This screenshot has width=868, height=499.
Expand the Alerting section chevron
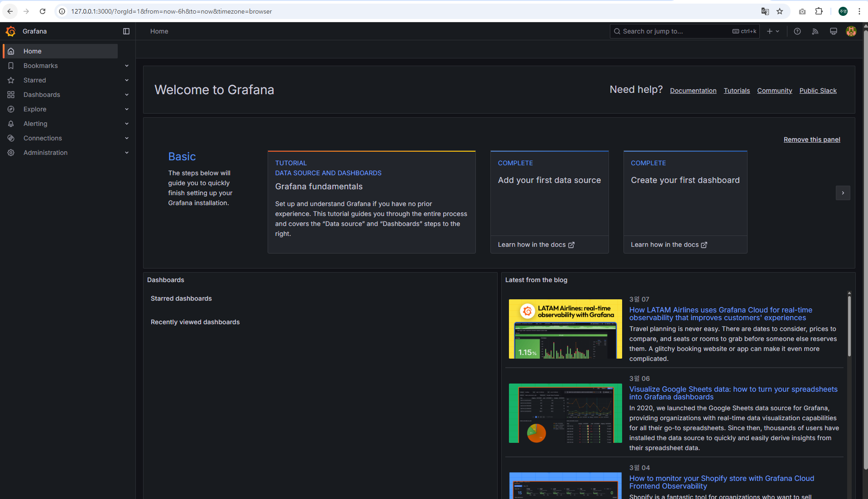click(x=127, y=124)
